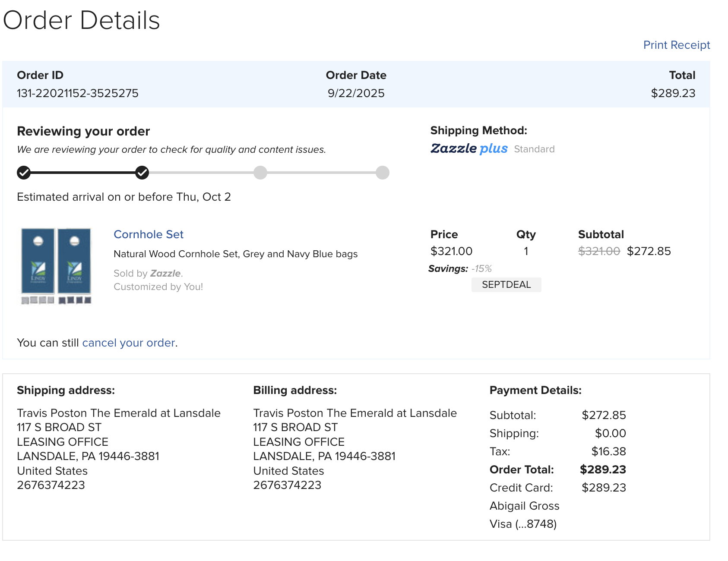The width and height of the screenshot is (728, 561).
Task: Click the bold Order Total amount $289.23
Action: [x=603, y=470]
